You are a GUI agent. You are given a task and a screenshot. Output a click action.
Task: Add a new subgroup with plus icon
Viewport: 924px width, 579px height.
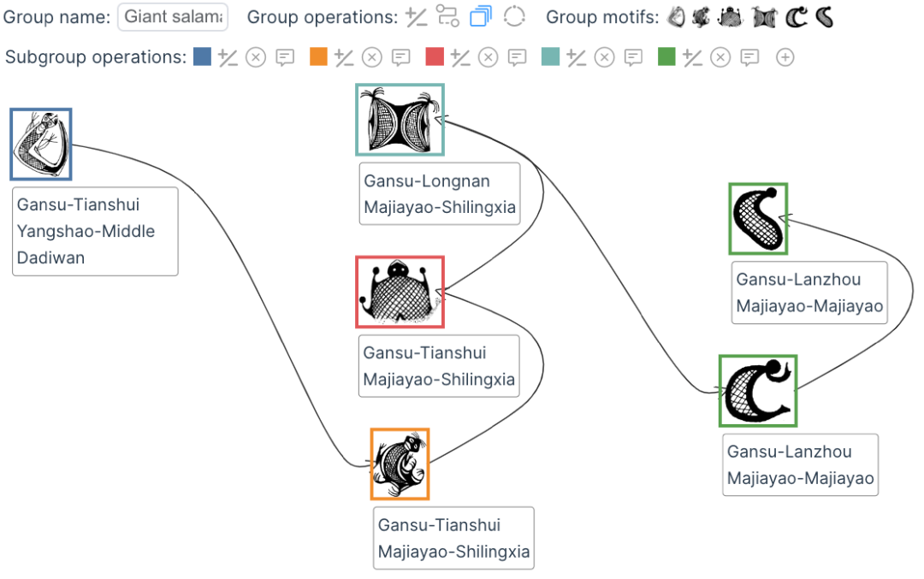tap(785, 57)
